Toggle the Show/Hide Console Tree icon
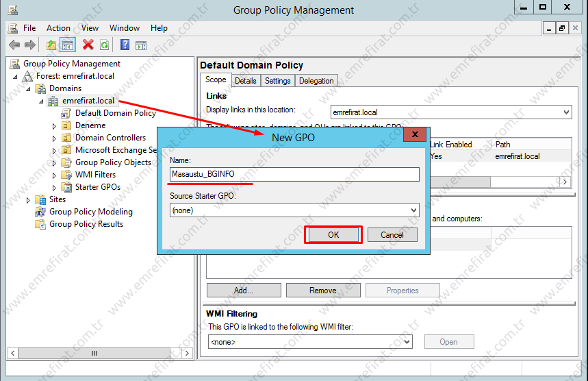Image resolution: width=588 pixels, height=381 pixels. [68, 45]
